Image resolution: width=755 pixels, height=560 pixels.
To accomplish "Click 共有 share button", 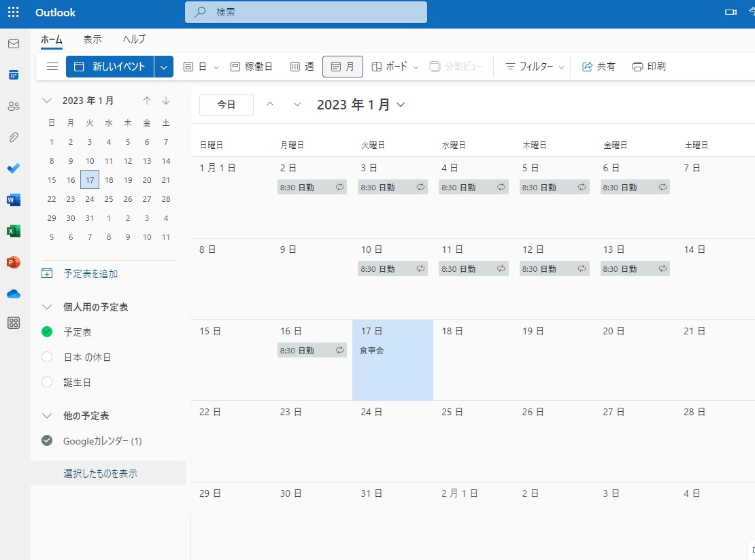I will point(599,67).
